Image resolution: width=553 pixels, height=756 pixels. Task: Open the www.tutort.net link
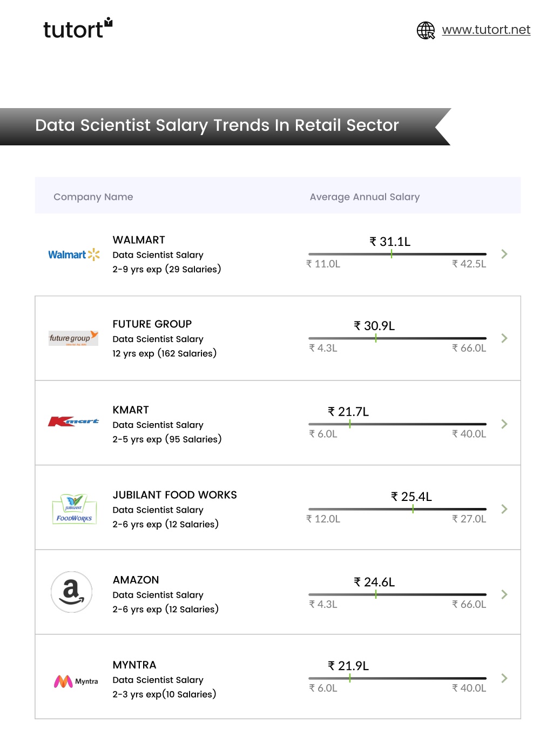point(486,30)
